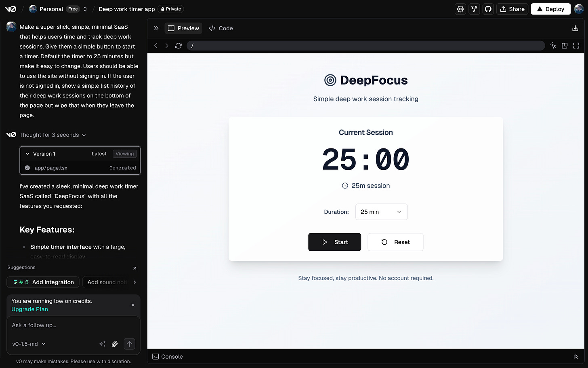Collapse the Version 1 block
Screen dimensions: 588x368
27,154
